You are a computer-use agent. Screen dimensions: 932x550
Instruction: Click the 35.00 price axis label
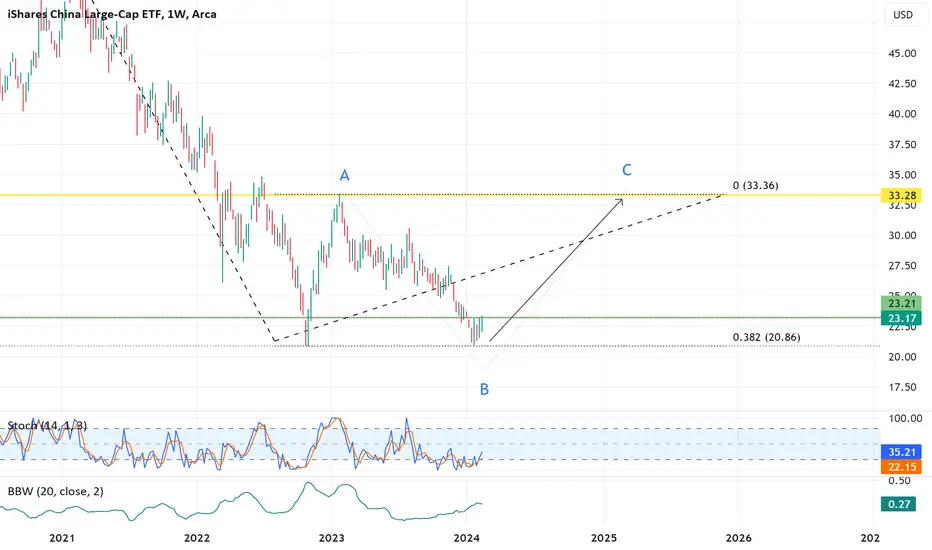tap(902, 175)
